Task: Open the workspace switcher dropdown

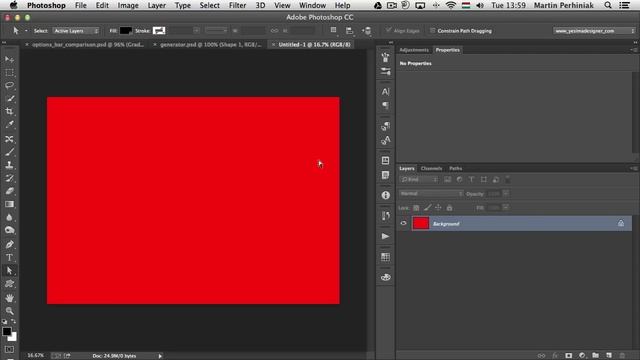Action: (594, 31)
